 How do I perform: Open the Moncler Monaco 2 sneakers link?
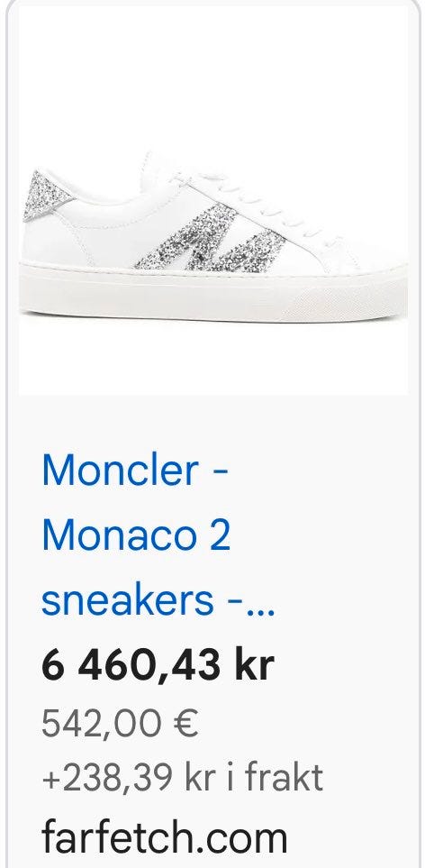pyautogui.click(x=158, y=535)
